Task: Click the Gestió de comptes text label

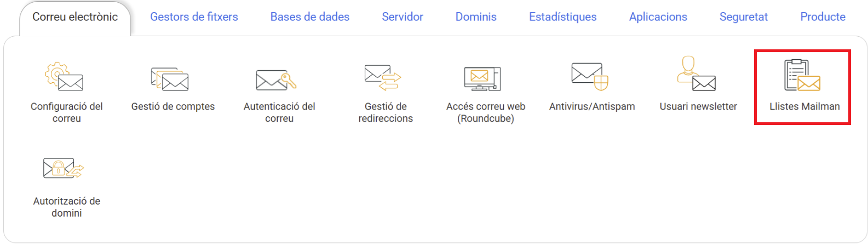Action: [x=173, y=106]
